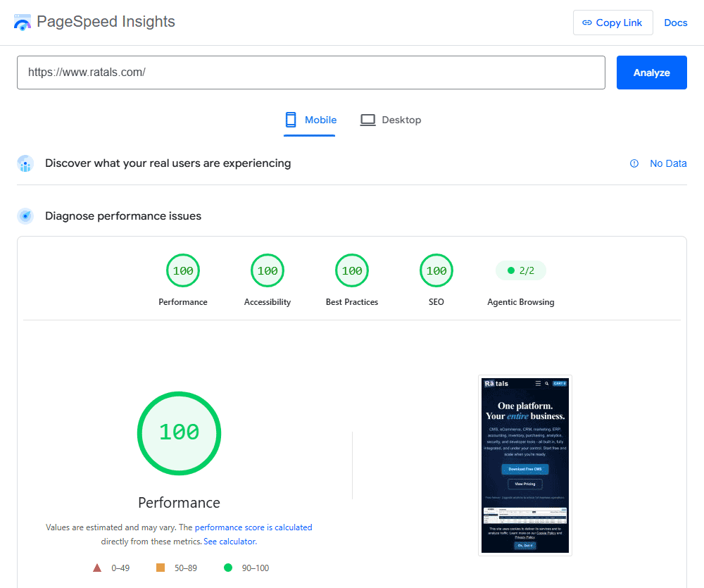The width and height of the screenshot is (704, 588).
Task: Click the orange square 50–89 legend icon
Action: pyautogui.click(x=161, y=568)
